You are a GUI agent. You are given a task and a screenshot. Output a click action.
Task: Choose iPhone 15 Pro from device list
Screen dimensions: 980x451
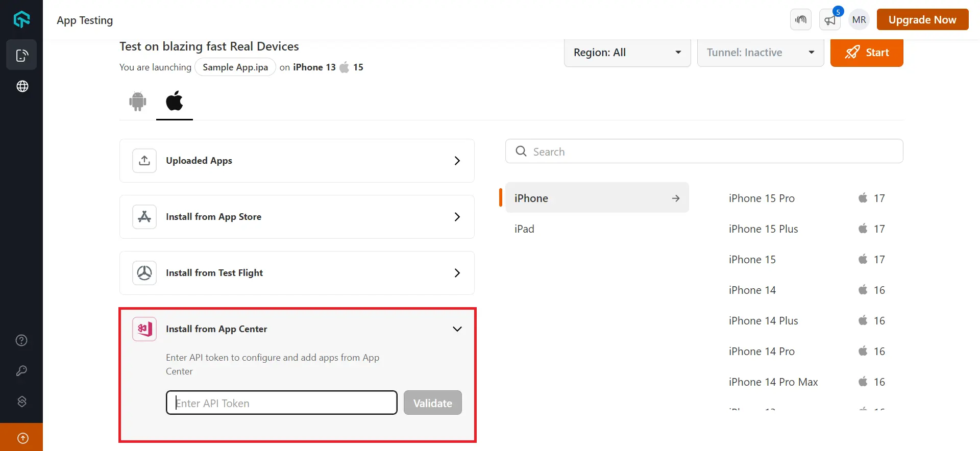point(762,198)
